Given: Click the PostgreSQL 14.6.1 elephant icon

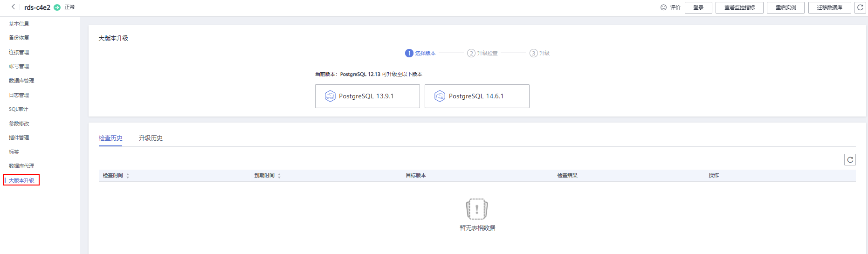Looking at the screenshot, I should pyautogui.click(x=440, y=96).
